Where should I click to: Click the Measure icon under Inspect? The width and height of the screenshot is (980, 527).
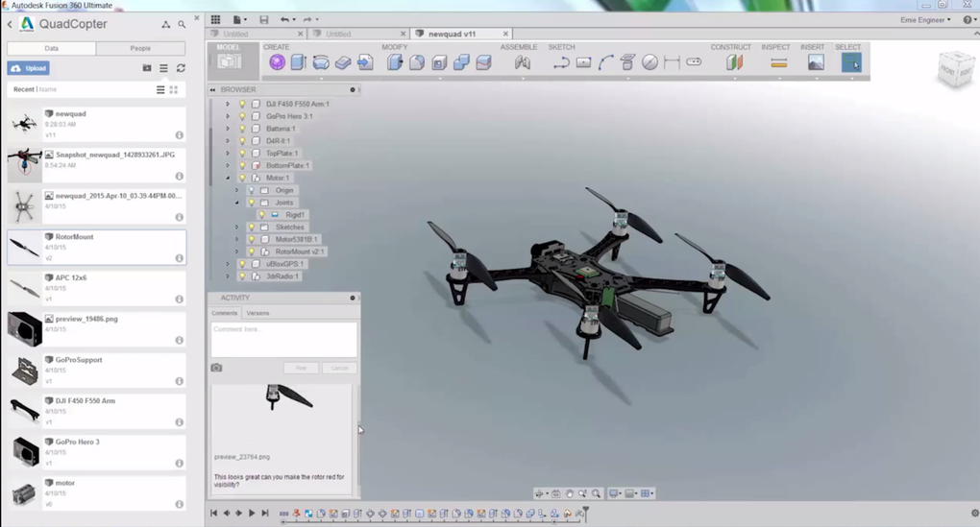click(778, 63)
